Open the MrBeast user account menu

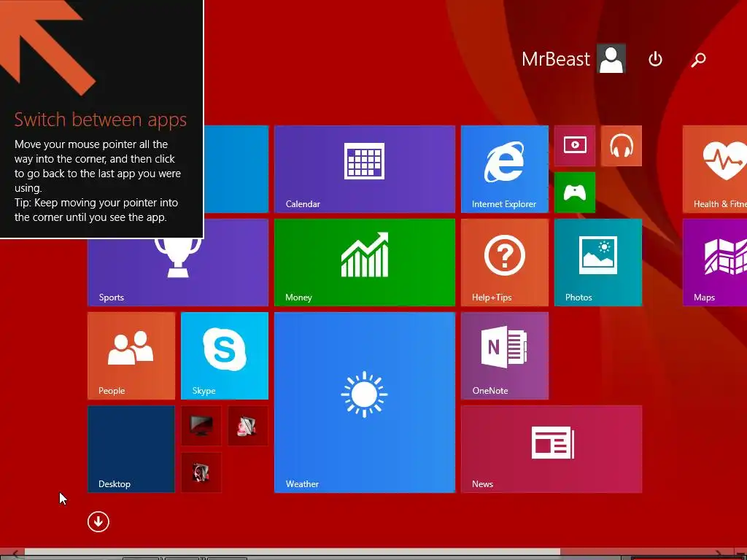573,59
